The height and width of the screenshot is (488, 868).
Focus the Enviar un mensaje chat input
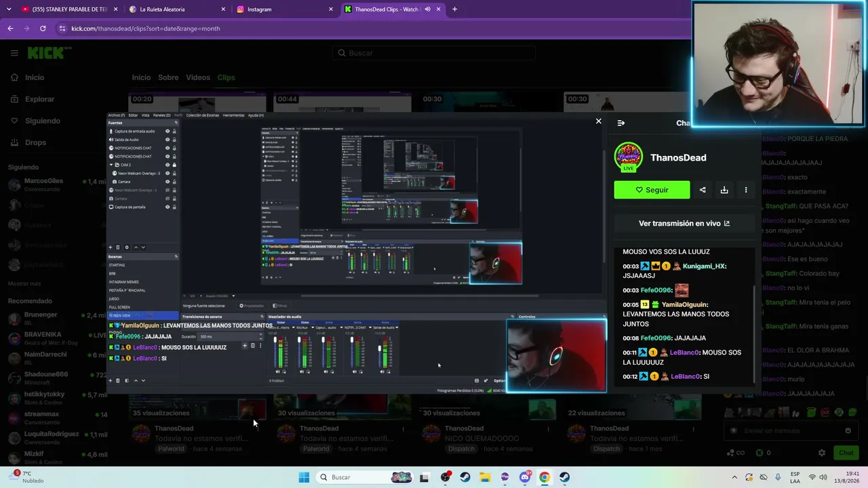coord(790,430)
